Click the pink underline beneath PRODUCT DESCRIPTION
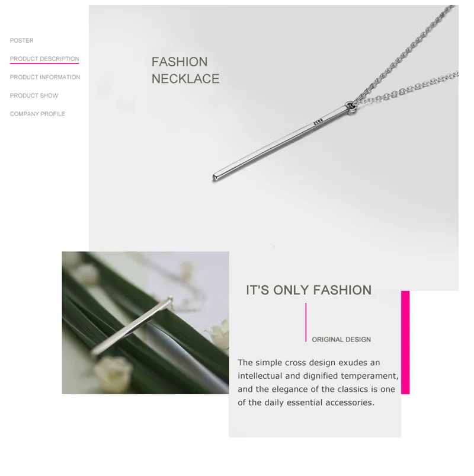 (x=44, y=63)
